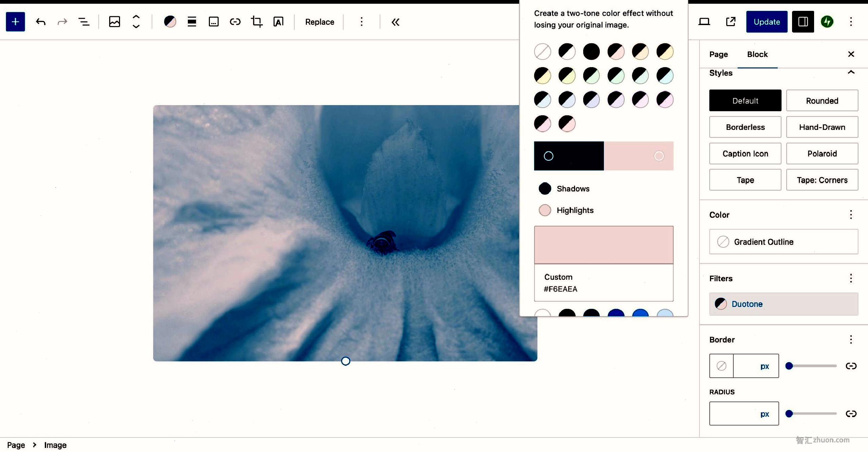Click the Update button to save changes
Screen dimensions: 868x452
pyautogui.click(x=767, y=21)
